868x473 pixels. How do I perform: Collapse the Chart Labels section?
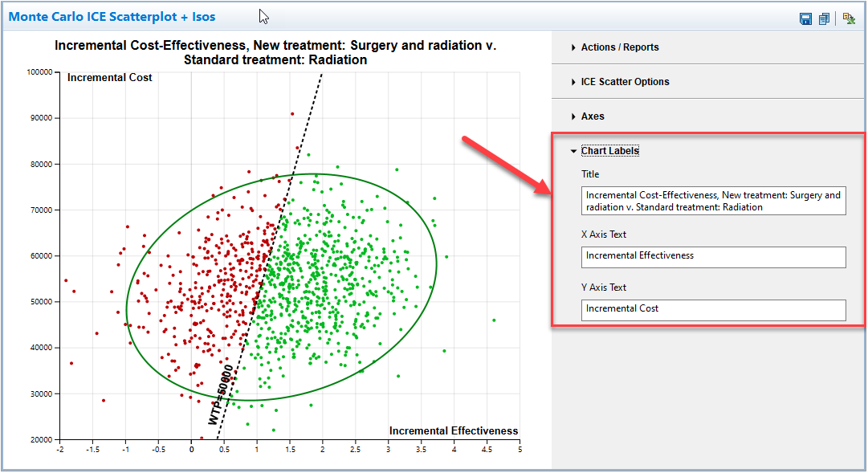pos(609,151)
